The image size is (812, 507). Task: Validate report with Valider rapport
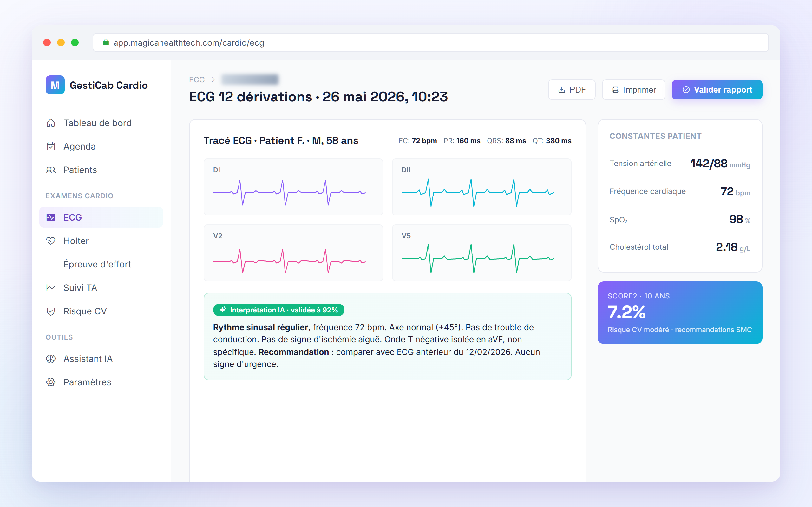point(717,90)
